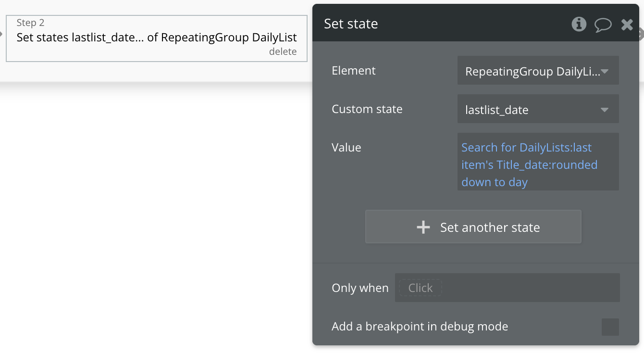The image size is (644, 354).
Task: Click the Custom state field label
Action: pyautogui.click(x=367, y=109)
